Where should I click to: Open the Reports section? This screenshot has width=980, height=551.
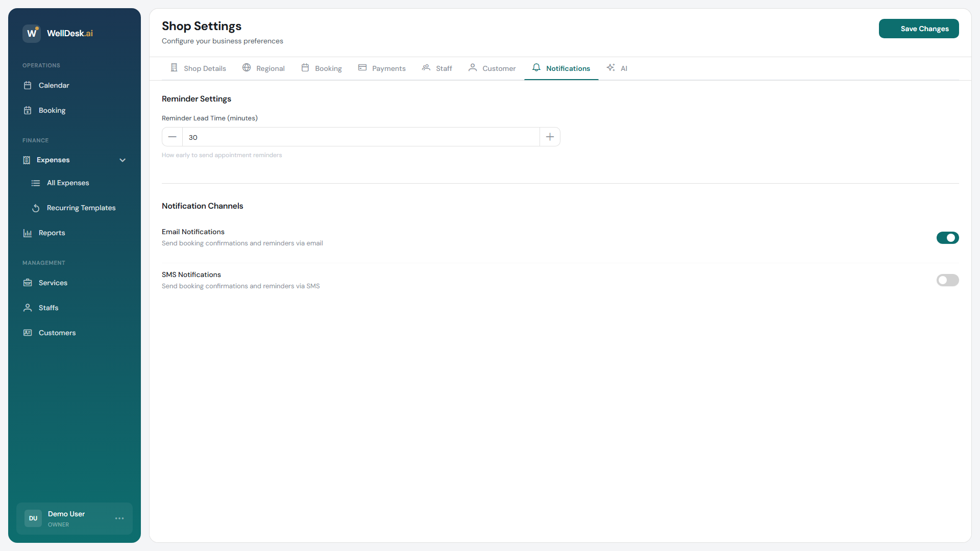click(52, 233)
